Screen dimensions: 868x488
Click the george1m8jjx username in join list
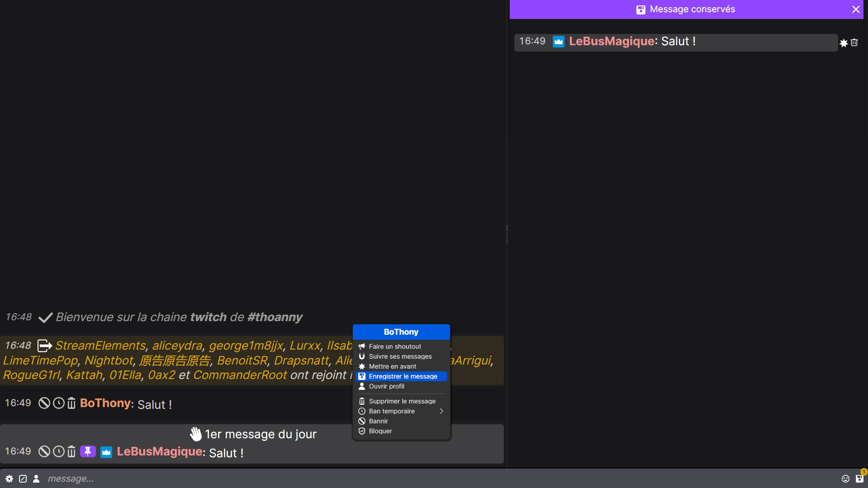(246, 346)
